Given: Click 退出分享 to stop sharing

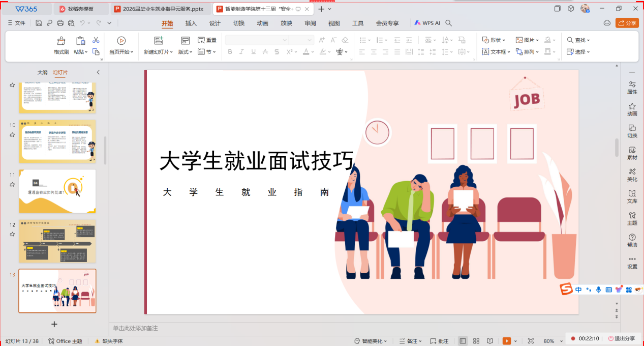Looking at the screenshot, I should point(621,338).
